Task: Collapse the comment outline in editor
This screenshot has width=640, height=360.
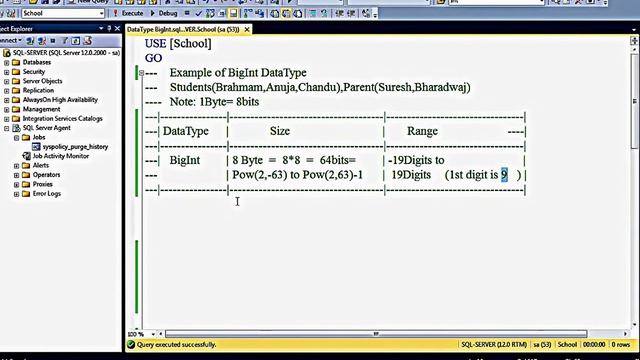Action: [x=141, y=73]
